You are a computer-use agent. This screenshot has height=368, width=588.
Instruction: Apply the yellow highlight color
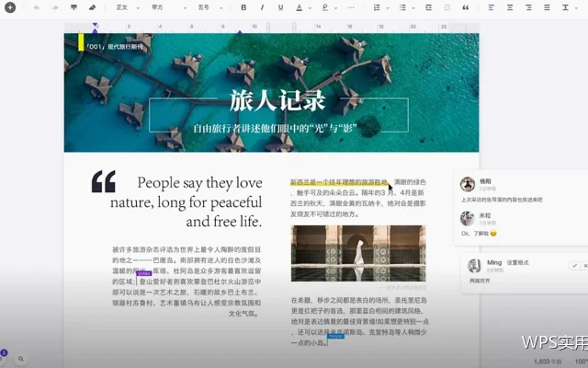point(325,7)
